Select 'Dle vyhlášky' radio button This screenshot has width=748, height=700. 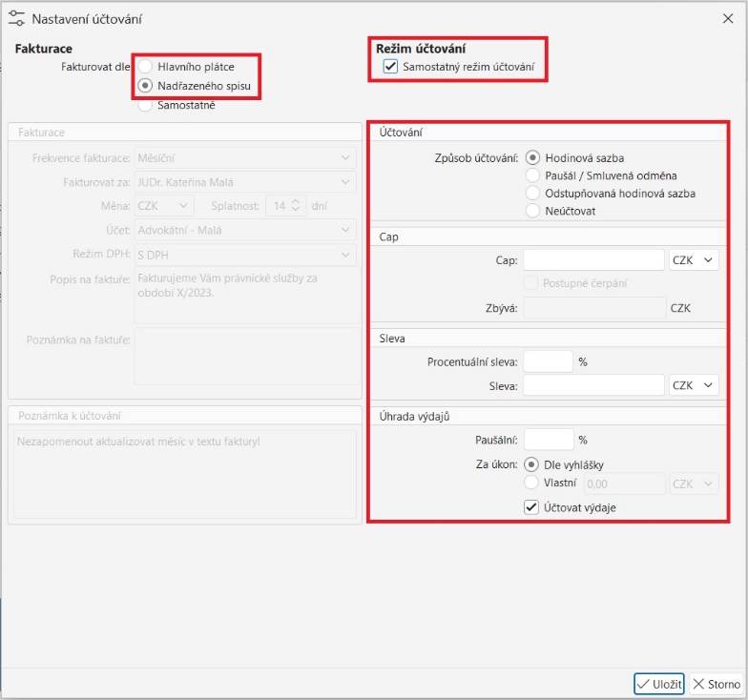533,465
